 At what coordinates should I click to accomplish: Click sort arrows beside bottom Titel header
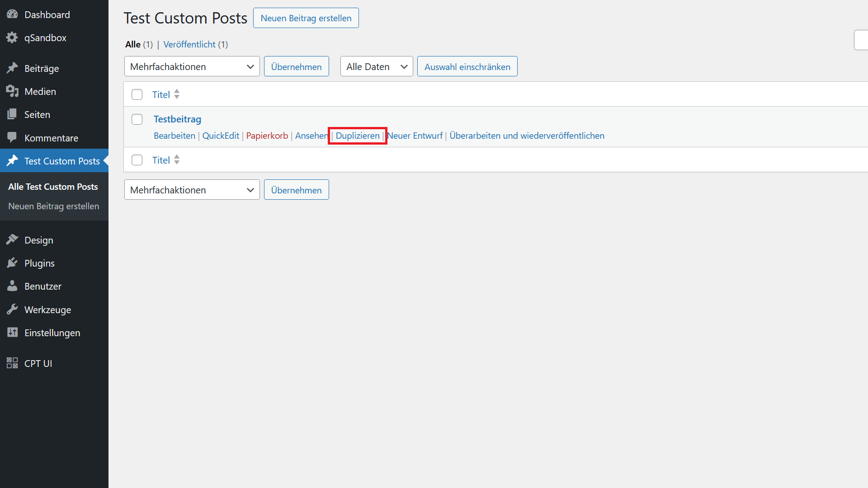coord(177,160)
